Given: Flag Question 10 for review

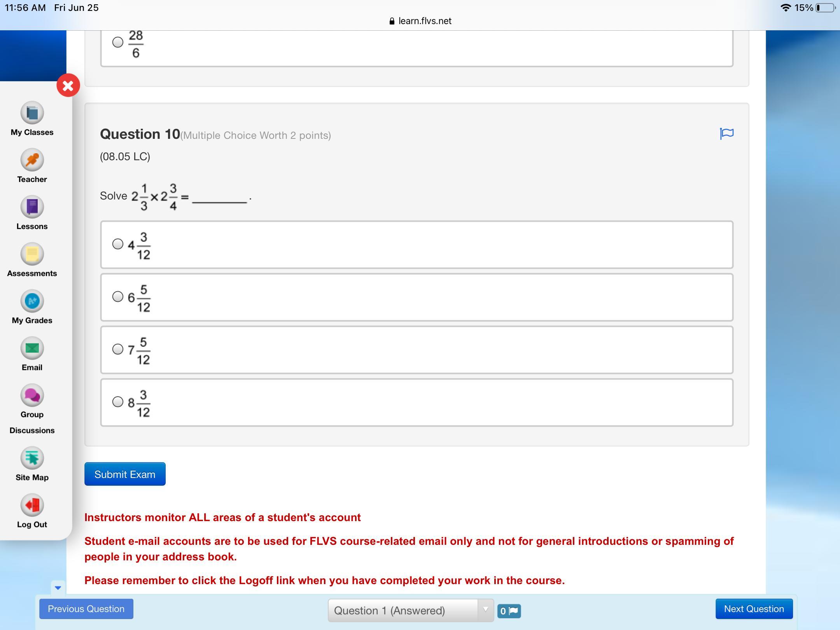Looking at the screenshot, I should point(726,133).
